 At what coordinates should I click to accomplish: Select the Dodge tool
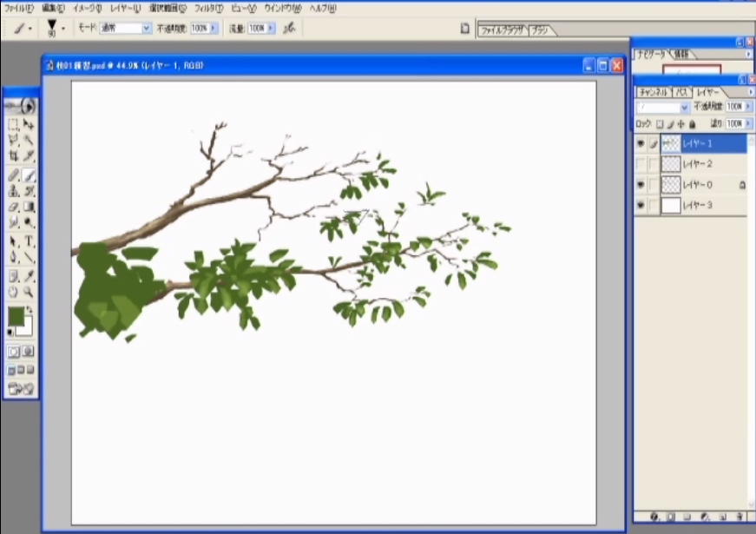[x=29, y=222]
